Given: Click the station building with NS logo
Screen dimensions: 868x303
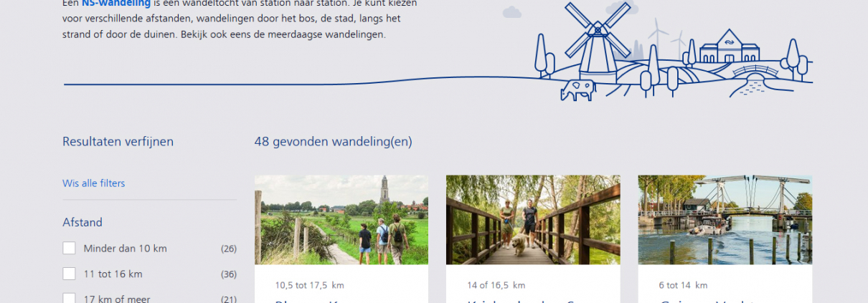Looking at the screenshot, I should tap(729, 47).
